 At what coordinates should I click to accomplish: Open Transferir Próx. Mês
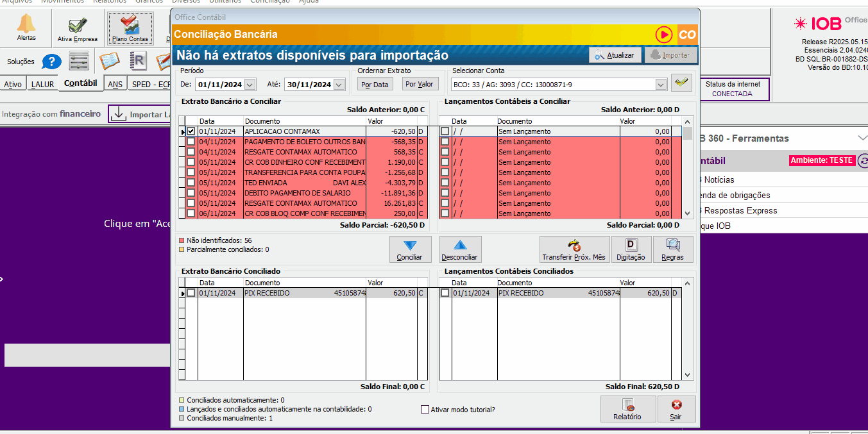[x=574, y=249]
